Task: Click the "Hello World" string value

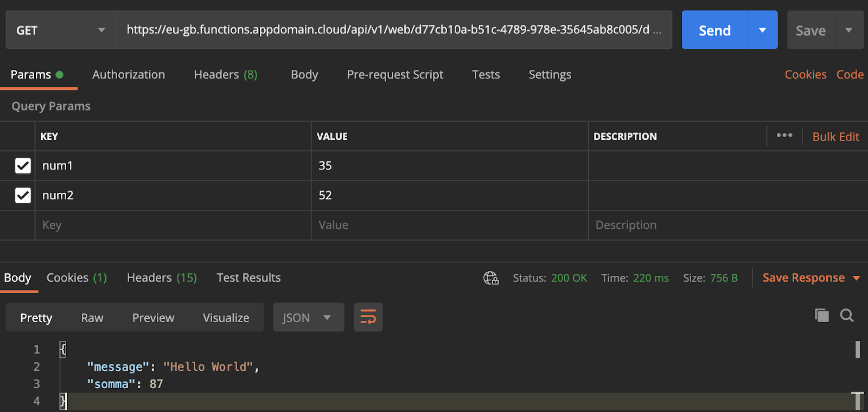Action: point(208,367)
